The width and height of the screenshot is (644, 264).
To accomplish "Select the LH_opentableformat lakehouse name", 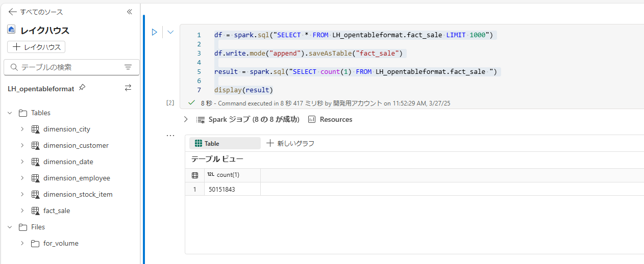I will point(41,88).
